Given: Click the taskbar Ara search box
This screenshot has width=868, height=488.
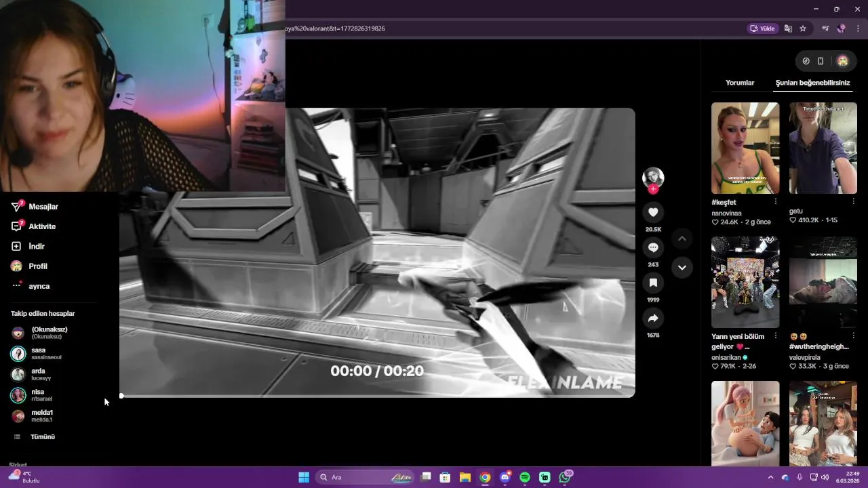Looking at the screenshot, I should 366,477.
